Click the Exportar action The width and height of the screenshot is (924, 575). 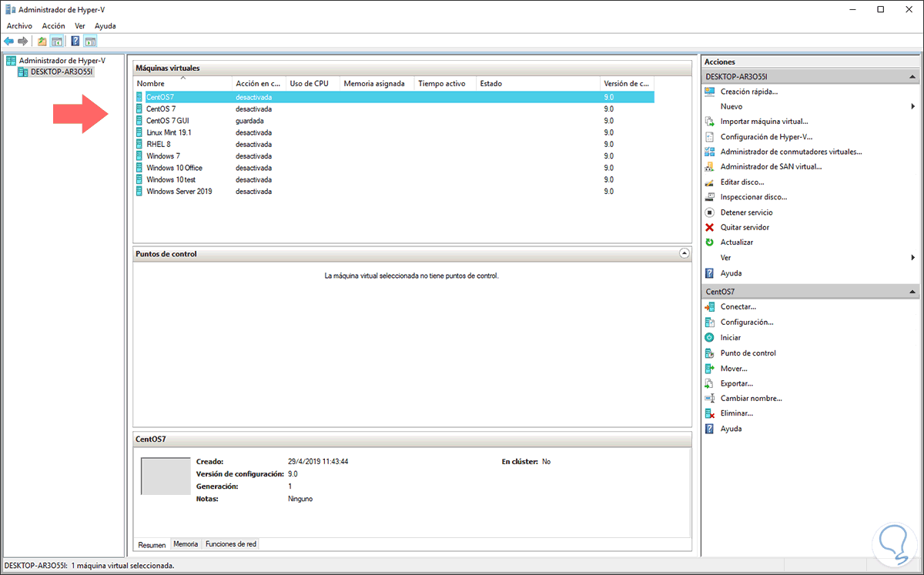click(x=737, y=383)
